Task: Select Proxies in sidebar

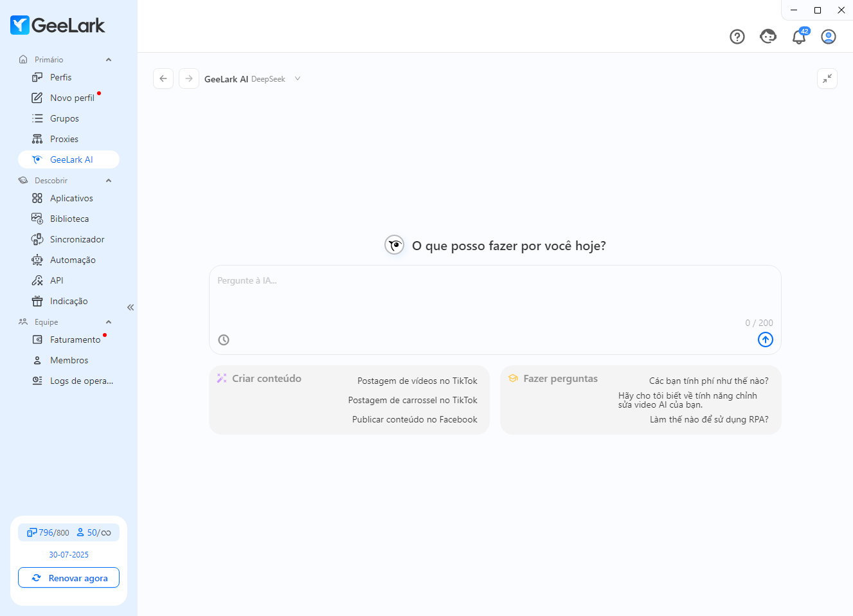Action: 69,139
